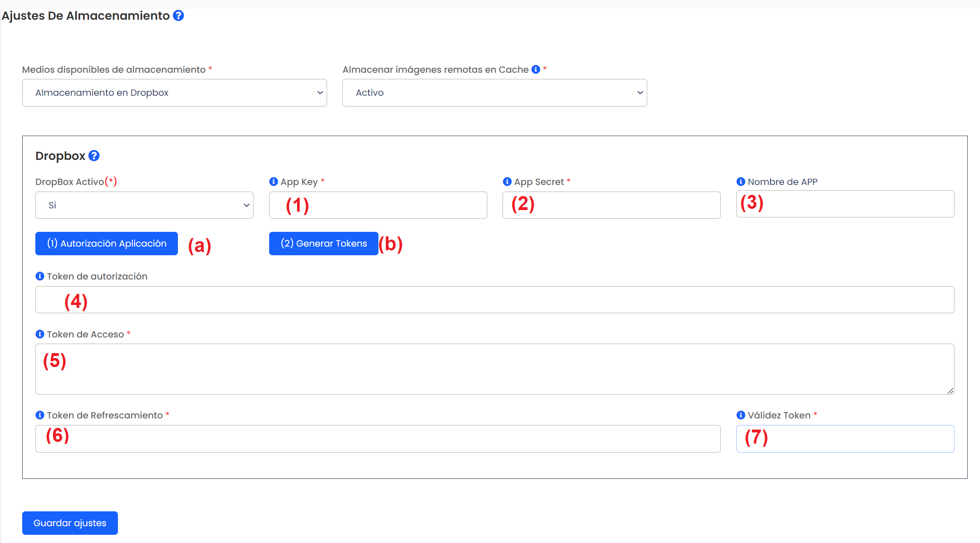
Task: Click the Dropbox section help icon
Action: (x=94, y=156)
